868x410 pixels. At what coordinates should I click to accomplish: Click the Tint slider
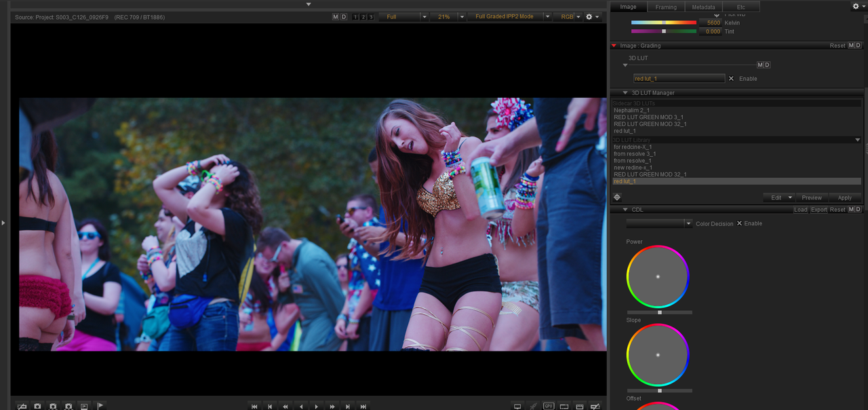click(x=664, y=31)
